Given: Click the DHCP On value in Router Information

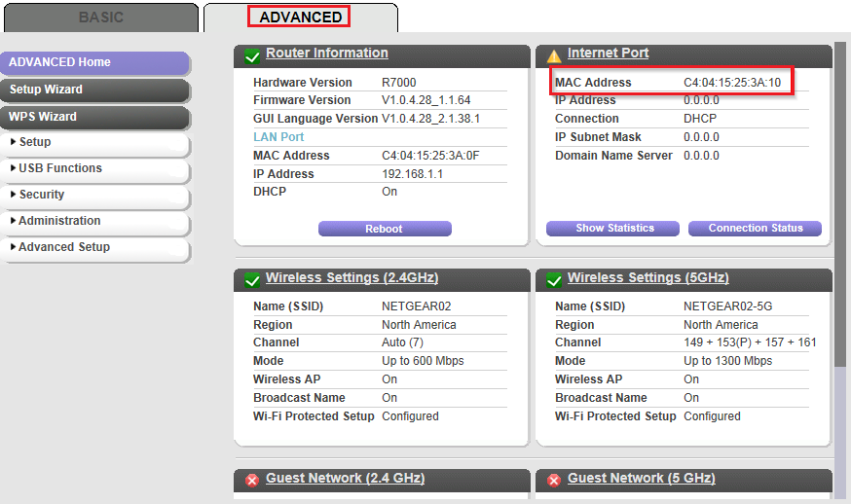Looking at the screenshot, I should pos(389,192).
